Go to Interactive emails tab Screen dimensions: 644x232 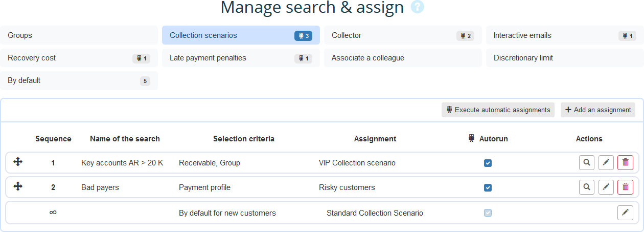[x=564, y=35]
